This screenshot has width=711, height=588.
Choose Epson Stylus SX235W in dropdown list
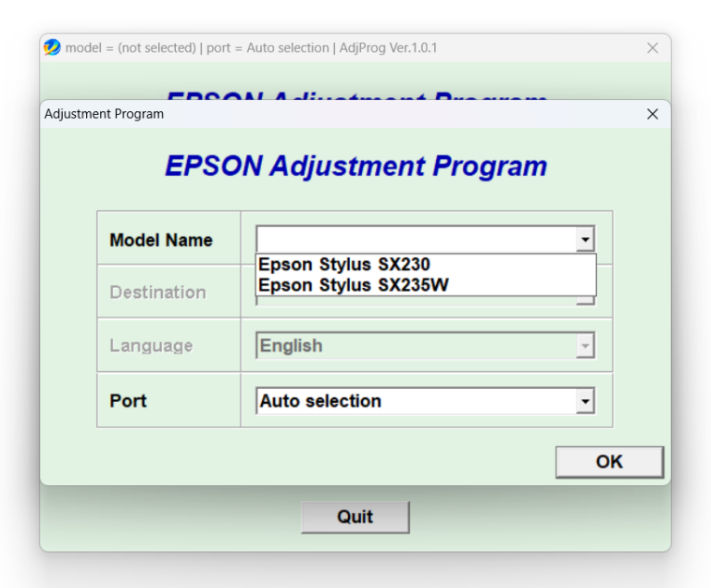click(426, 285)
